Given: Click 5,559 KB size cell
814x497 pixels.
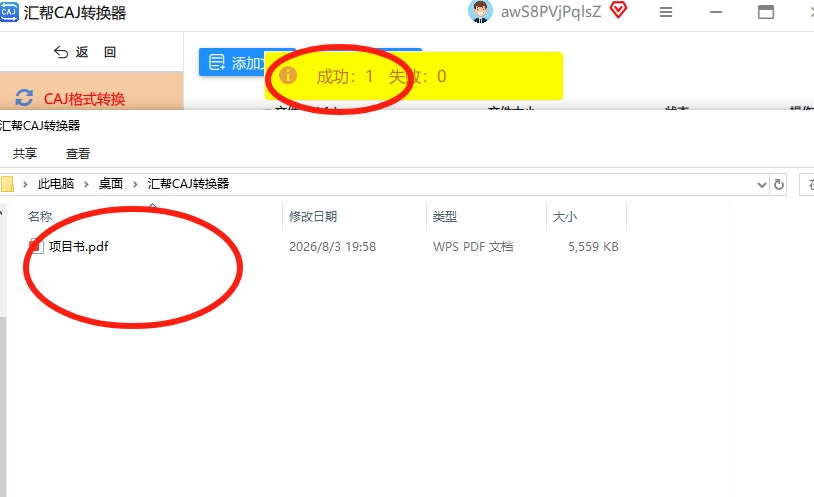Looking at the screenshot, I should [x=593, y=247].
